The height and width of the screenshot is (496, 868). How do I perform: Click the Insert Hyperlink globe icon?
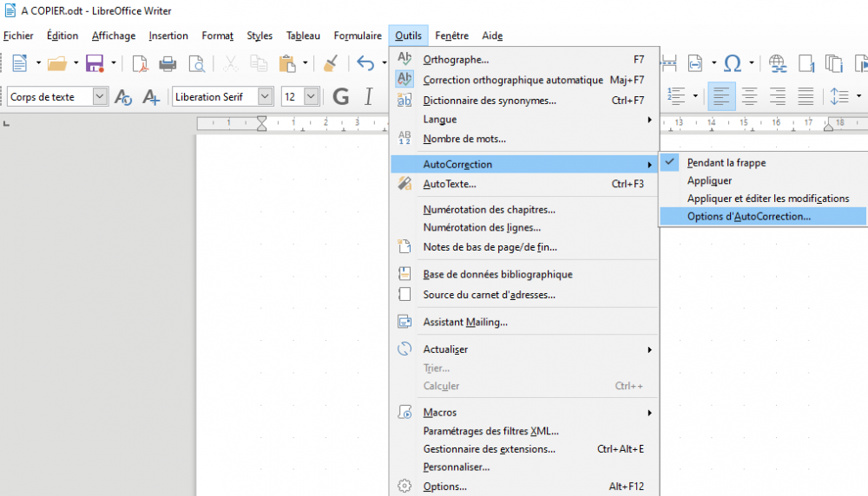coord(777,63)
